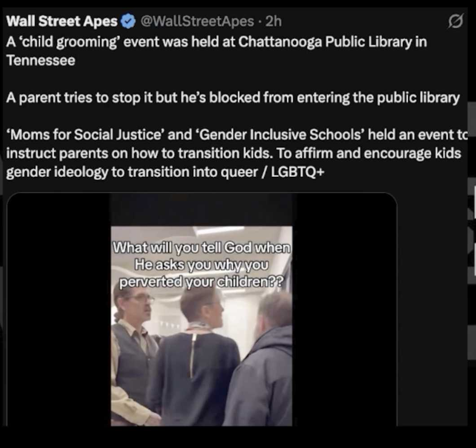Viewport: 476px width, 448px height.
Task: Click the LGBTQ+ text ending the post
Action: point(297,172)
